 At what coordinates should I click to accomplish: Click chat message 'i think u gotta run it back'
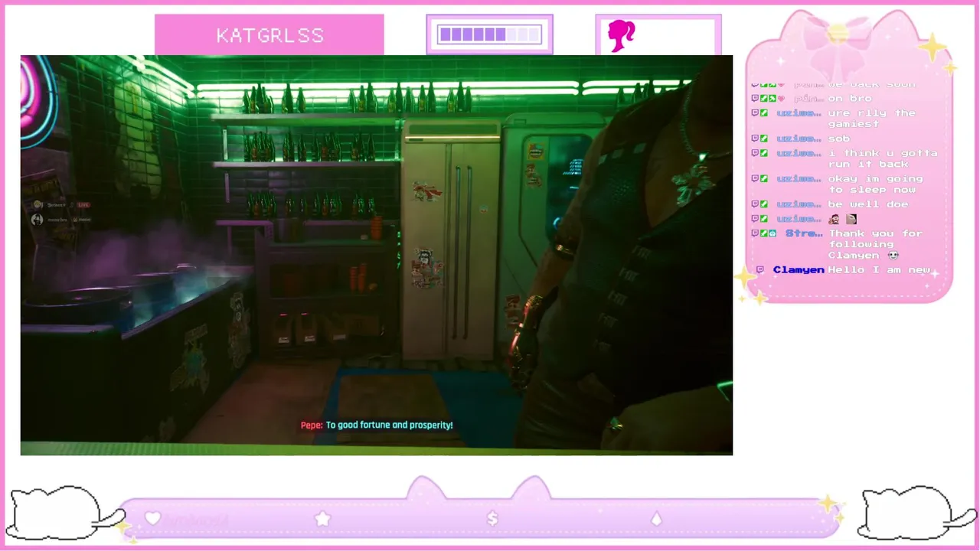pyautogui.click(x=882, y=158)
